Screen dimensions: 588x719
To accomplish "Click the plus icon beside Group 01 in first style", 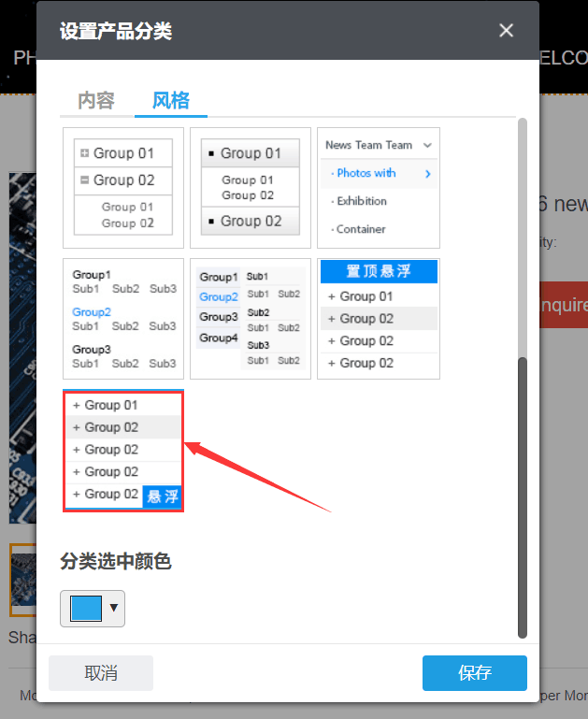I will click(x=85, y=153).
